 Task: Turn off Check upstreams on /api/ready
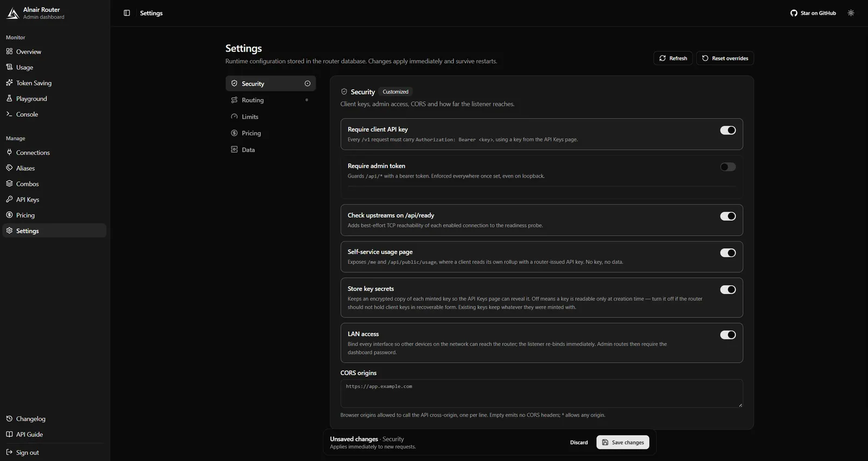click(x=727, y=216)
